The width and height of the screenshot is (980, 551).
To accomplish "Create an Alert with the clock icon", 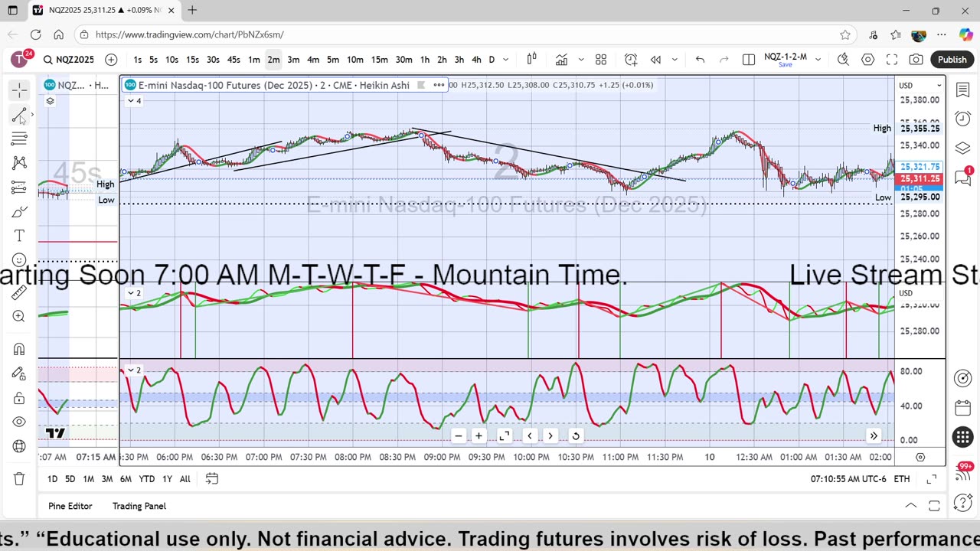I will tap(631, 60).
